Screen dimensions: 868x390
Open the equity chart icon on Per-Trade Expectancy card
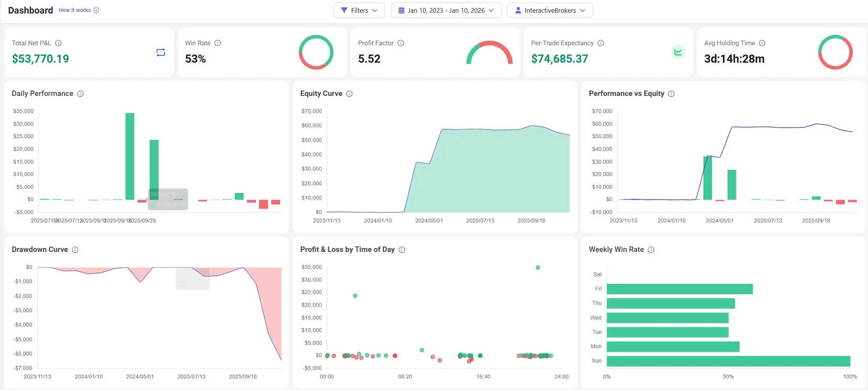[678, 51]
